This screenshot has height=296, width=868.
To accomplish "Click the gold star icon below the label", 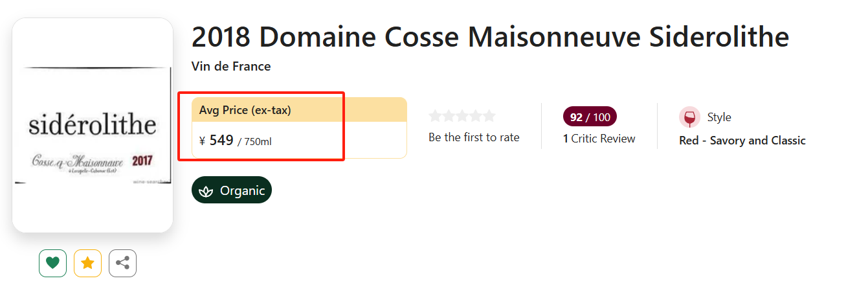I will point(87,263).
